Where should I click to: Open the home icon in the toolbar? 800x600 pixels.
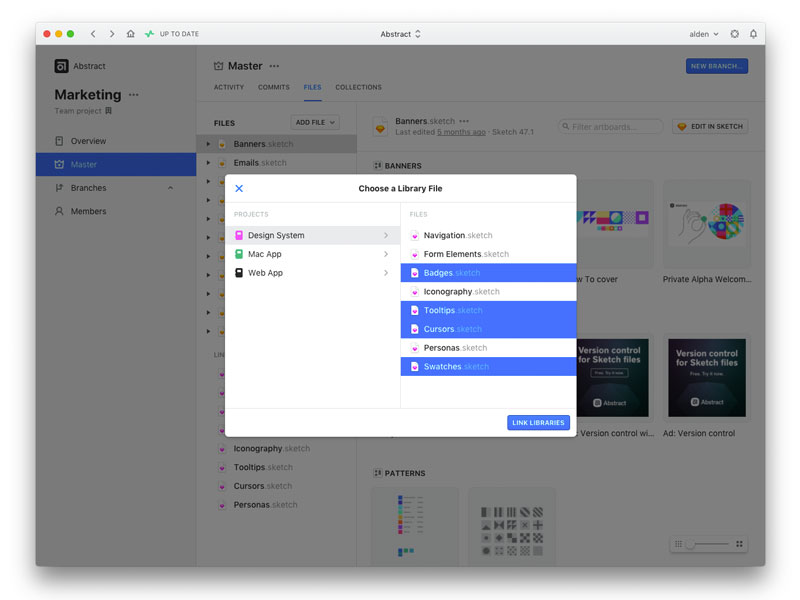tap(131, 34)
